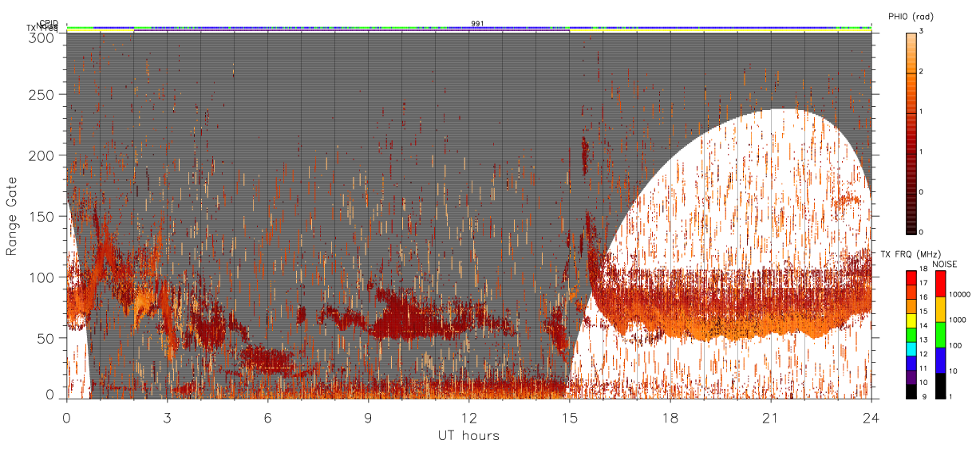Image resolution: width=980 pixels, height=452 pixels.
Task: Click x-axis tick label "6"
Action: point(267,417)
